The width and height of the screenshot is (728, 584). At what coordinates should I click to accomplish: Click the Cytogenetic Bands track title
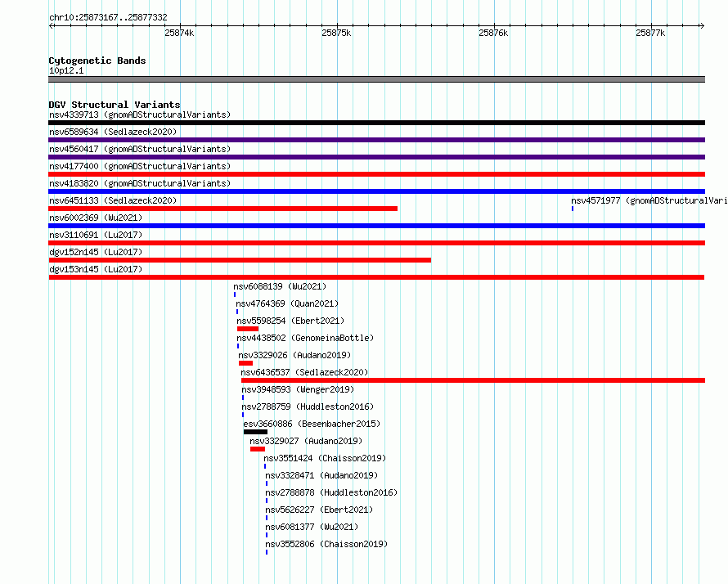[x=97, y=61]
